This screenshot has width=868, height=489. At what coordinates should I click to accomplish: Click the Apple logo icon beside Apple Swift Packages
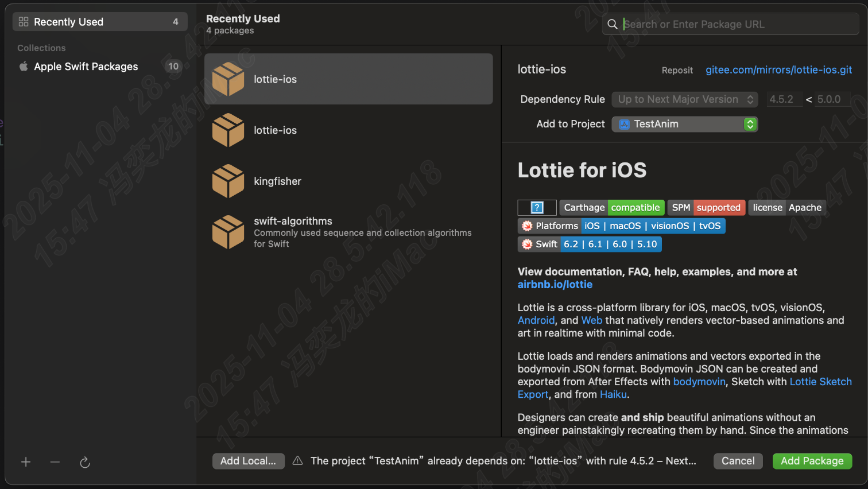tap(24, 66)
